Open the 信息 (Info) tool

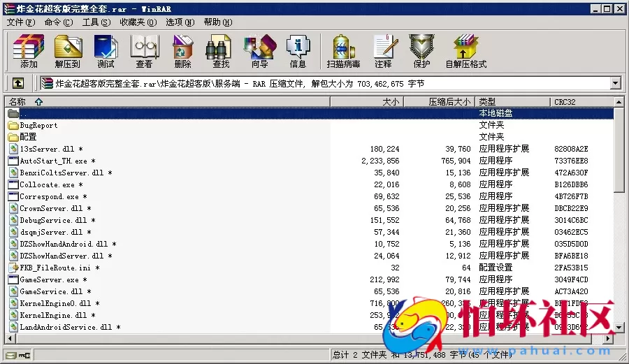tap(298, 51)
